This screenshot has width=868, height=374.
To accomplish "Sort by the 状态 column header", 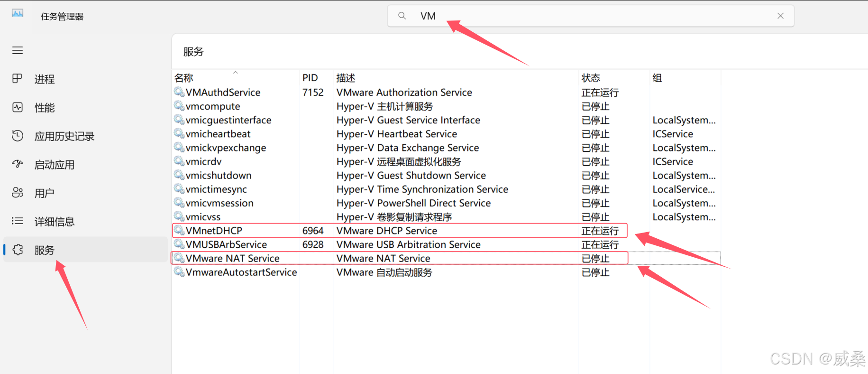I will (591, 78).
